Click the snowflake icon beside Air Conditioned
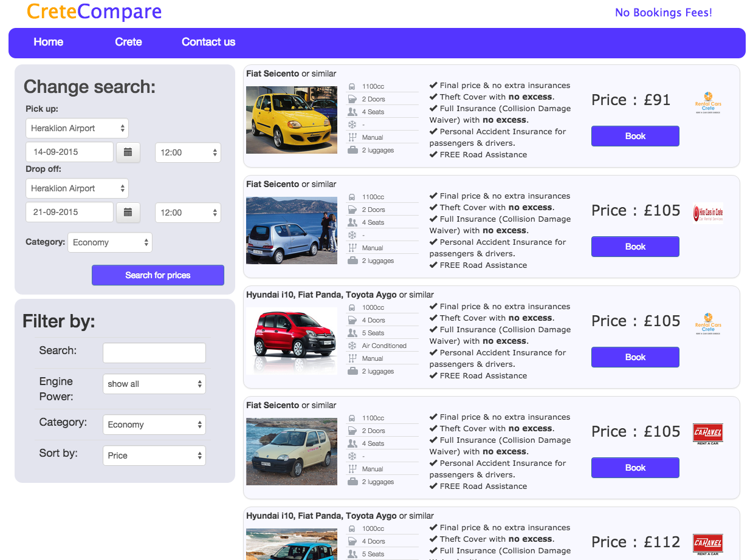 (x=352, y=346)
